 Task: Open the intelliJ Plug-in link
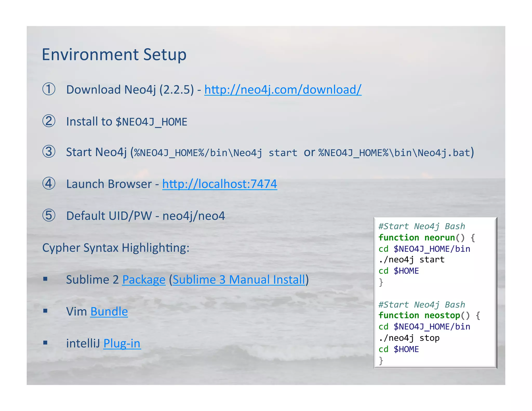coord(122,344)
